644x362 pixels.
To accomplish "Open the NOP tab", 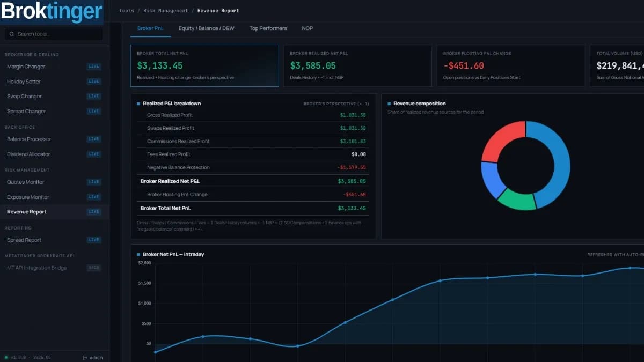I will pos(307,28).
